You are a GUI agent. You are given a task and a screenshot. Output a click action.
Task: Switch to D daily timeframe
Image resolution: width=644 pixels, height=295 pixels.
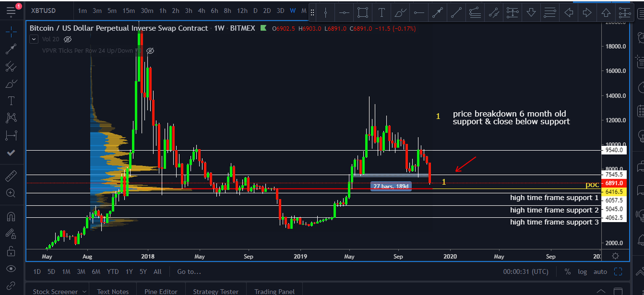[x=255, y=11]
